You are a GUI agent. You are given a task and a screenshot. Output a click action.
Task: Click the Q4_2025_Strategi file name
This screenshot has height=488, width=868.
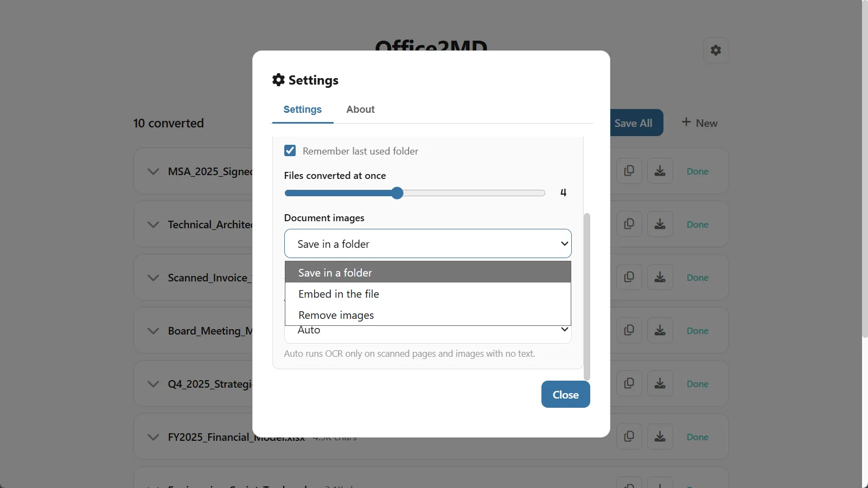(x=210, y=384)
